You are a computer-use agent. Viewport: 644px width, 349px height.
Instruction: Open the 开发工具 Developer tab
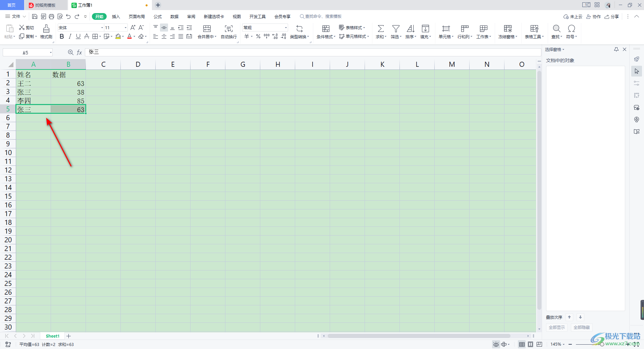coord(258,16)
